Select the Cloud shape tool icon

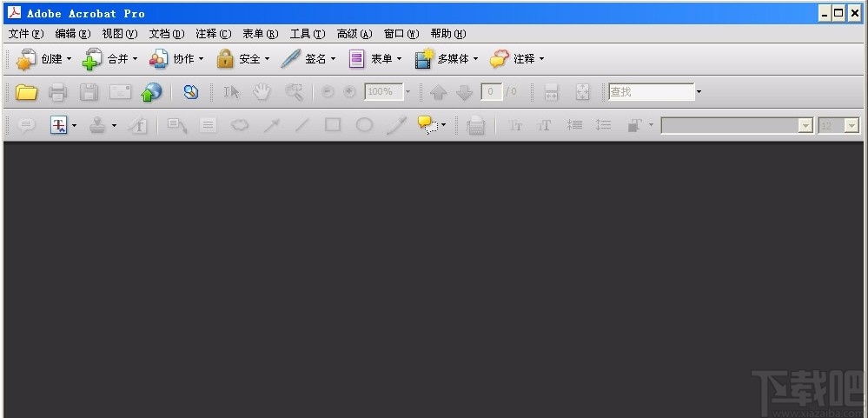239,126
